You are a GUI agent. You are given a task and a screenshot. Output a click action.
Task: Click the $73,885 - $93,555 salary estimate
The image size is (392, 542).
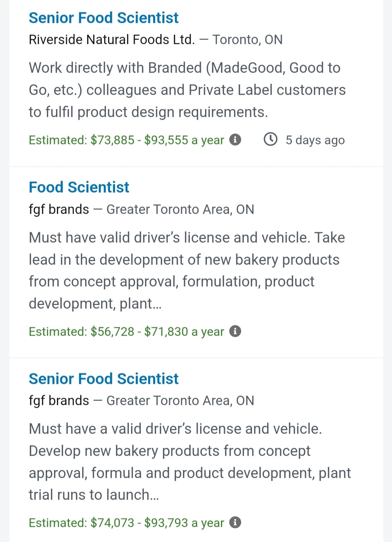pos(126,140)
